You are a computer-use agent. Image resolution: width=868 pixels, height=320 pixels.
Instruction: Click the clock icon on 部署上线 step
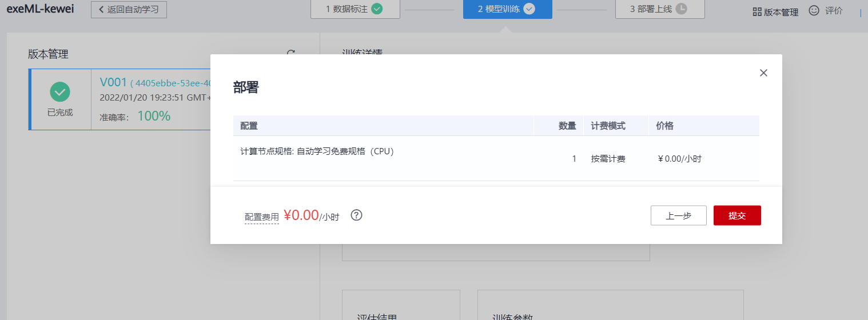pyautogui.click(x=681, y=9)
